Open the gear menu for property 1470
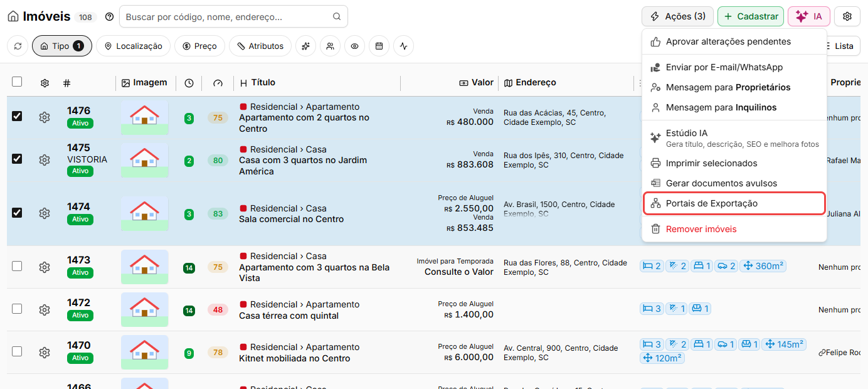Screen dimensions: 868x389 click(x=44, y=353)
